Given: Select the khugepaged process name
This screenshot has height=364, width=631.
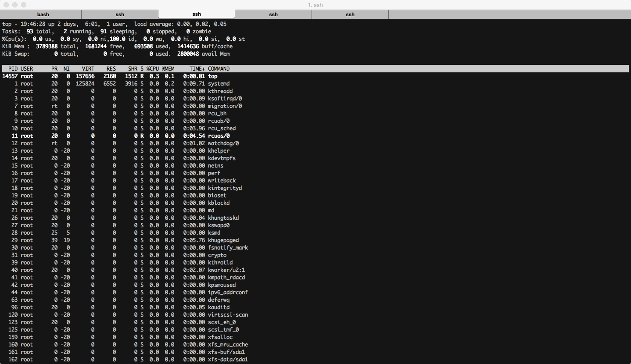Looking at the screenshot, I should click(x=223, y=240).
